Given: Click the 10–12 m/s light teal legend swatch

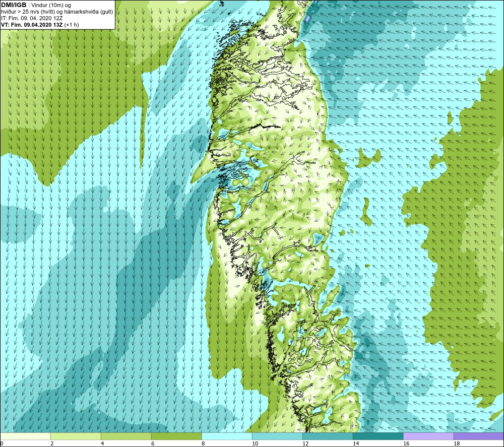Looking at the screenshot, I should coord(277,436).
